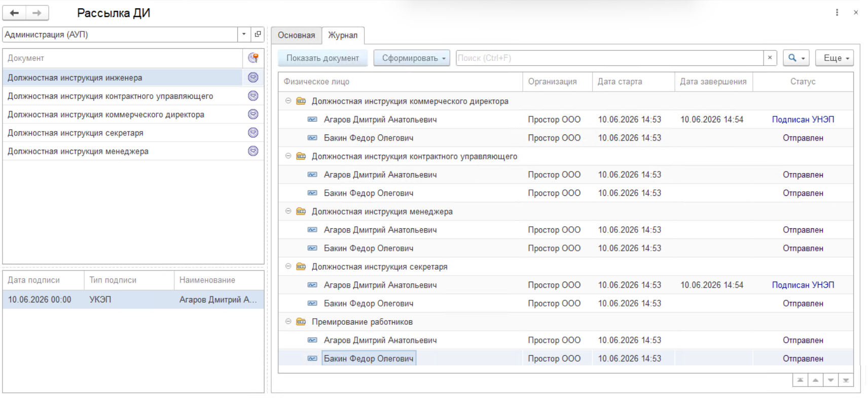This screenshot has height=407, width=868.
Task: Open the magnifier search options dropdown
Action: pyautogui.click(x=796, y=58)
